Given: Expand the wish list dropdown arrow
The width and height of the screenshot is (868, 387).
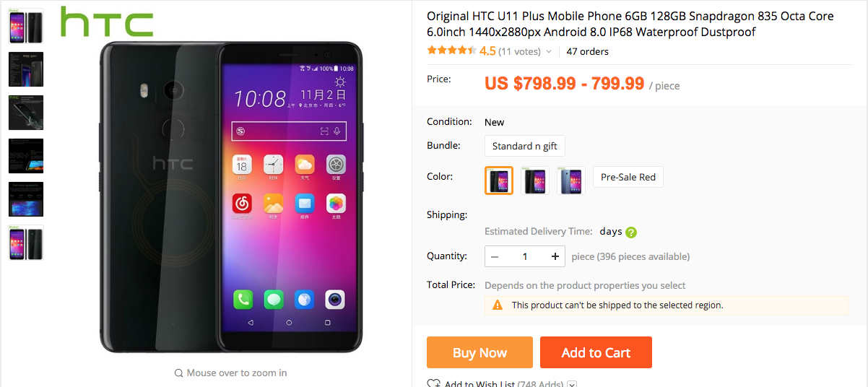Looking at the screenshot, I should tap(572, 384).
